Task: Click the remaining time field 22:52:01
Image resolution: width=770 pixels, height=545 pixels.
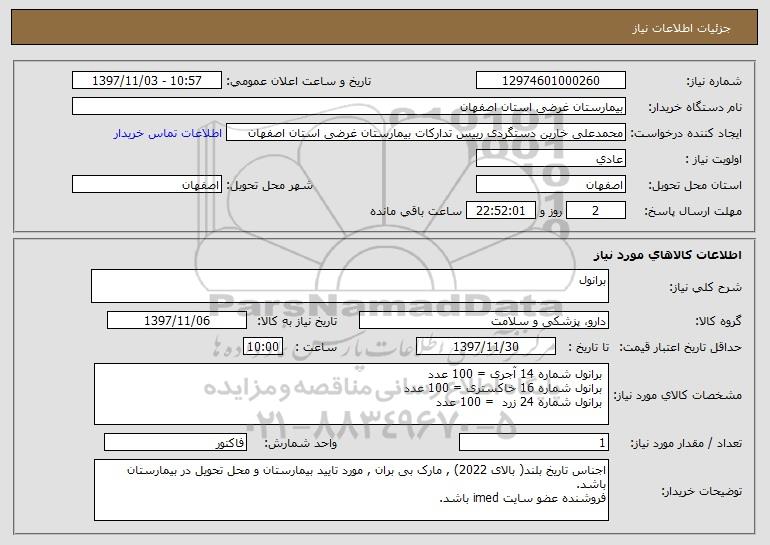Action: click(x=500, y=211)
